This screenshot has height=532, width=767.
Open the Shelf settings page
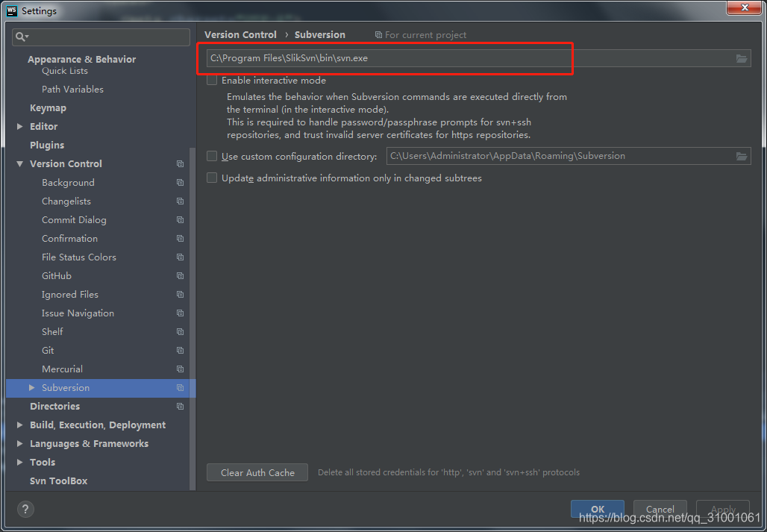coord(52,331)
